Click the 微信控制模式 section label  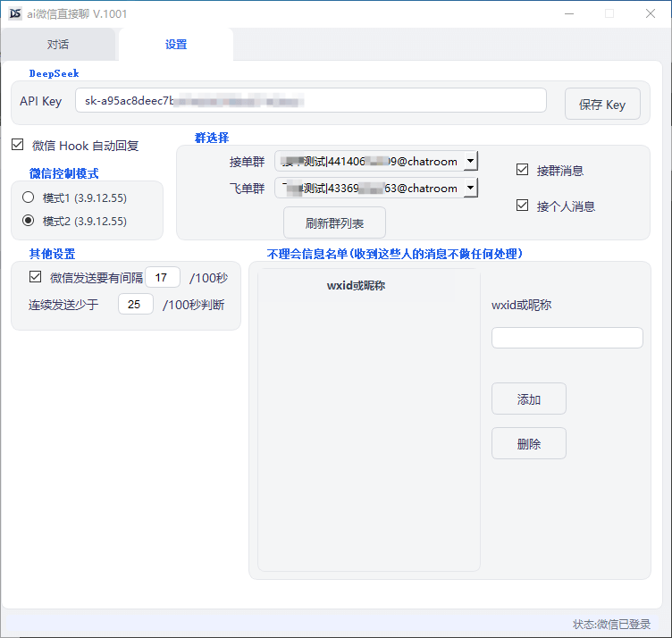pos(63,173)
